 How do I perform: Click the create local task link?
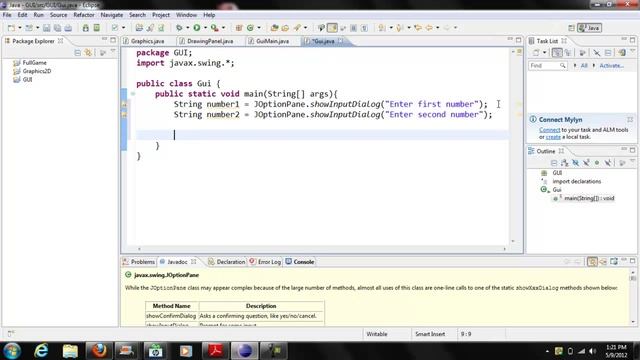click(553, 137)
